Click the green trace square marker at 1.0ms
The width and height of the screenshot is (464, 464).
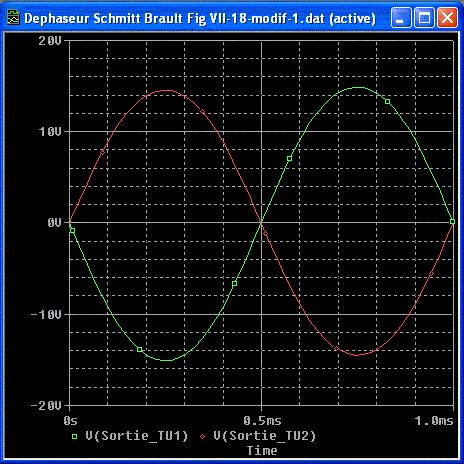(452, 221)
